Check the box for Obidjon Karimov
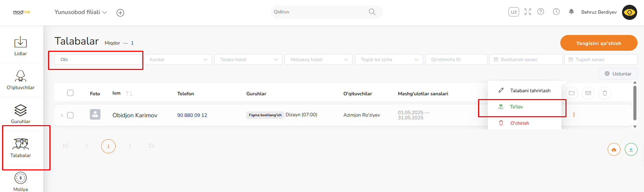Image resolution: width=644 pixels, height=192 pixels. click(x=70, y=115)
